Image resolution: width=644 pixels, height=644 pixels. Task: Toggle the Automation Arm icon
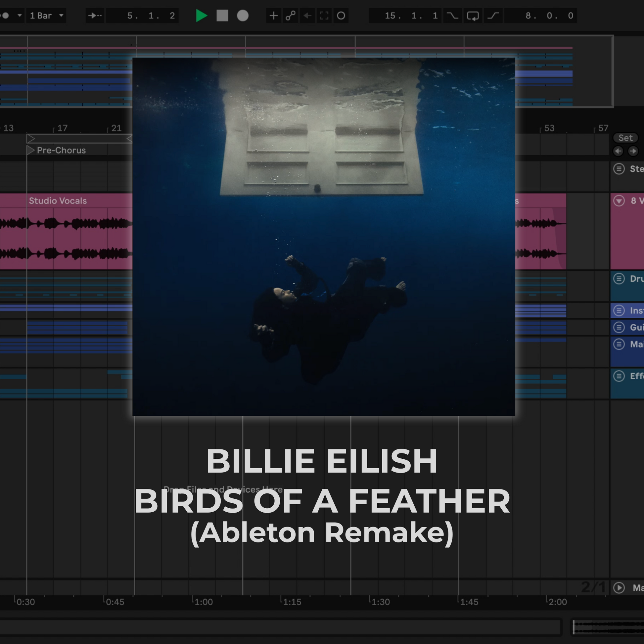pyautogui.click(x=290, y=16)
